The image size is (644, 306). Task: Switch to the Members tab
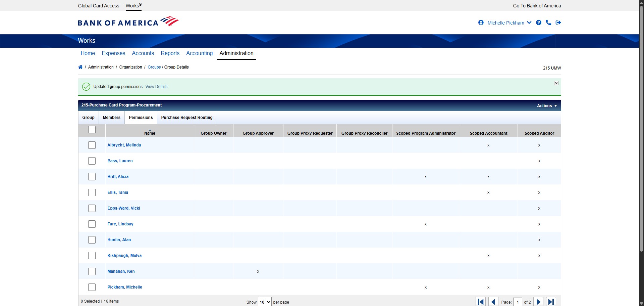[111, 118]
